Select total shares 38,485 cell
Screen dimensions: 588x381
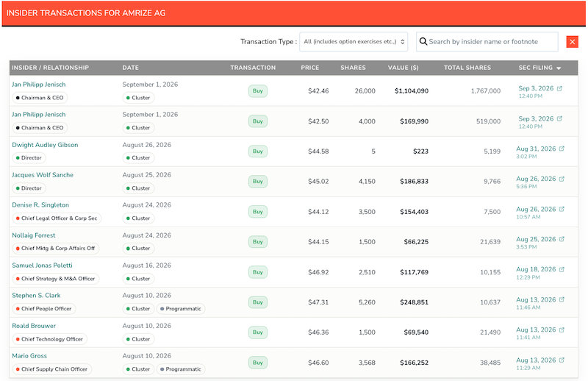(x=490, y=363)
